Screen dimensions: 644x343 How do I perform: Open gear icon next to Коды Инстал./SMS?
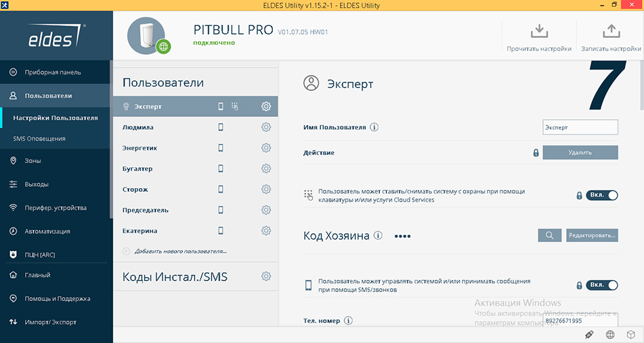click(266, 277)
